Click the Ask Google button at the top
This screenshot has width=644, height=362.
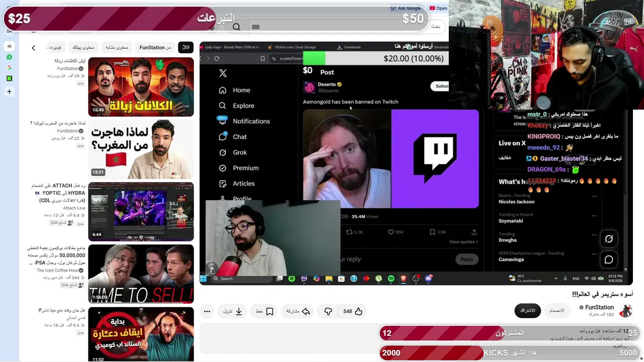(406, 8)
